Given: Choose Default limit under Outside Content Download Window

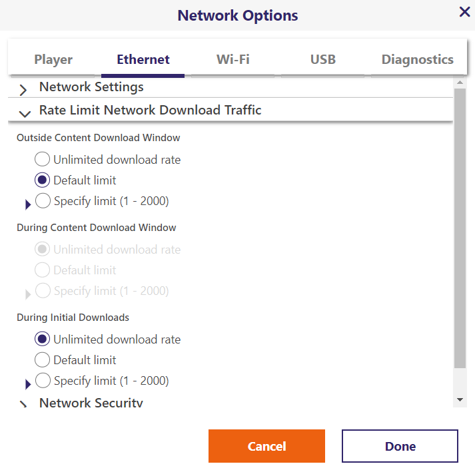Looking at the screenshot, I should tap(42, 180).
